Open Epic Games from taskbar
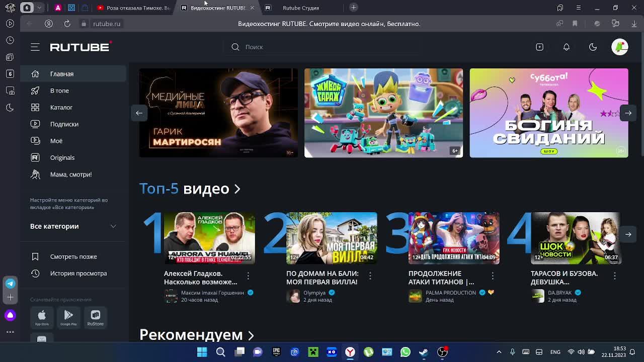Screen dimensions: 644x362 276,352
